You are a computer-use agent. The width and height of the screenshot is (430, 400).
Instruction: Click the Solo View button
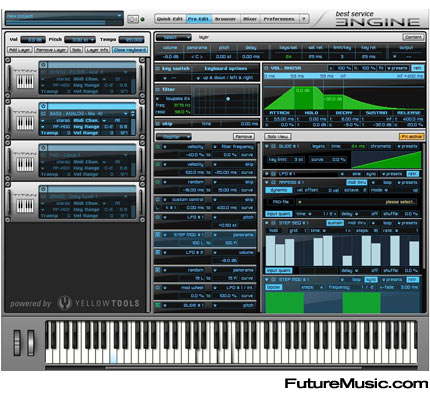tap(278, 137)
